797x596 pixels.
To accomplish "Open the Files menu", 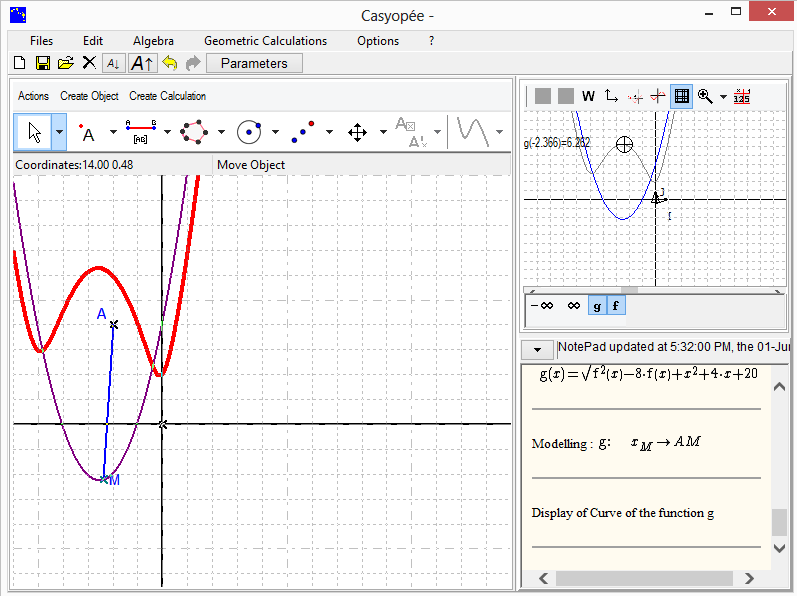I will tap(41, 41).
